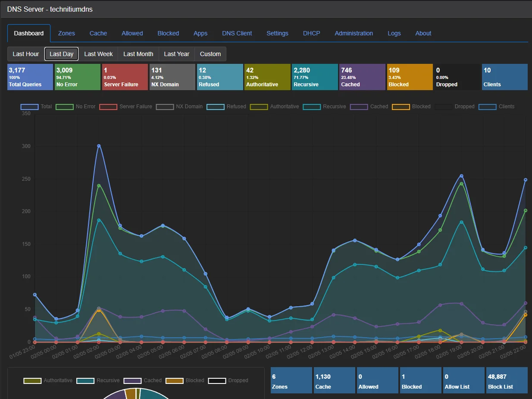
Task: Select the DNS Client tab
Action: pos(237,33)
